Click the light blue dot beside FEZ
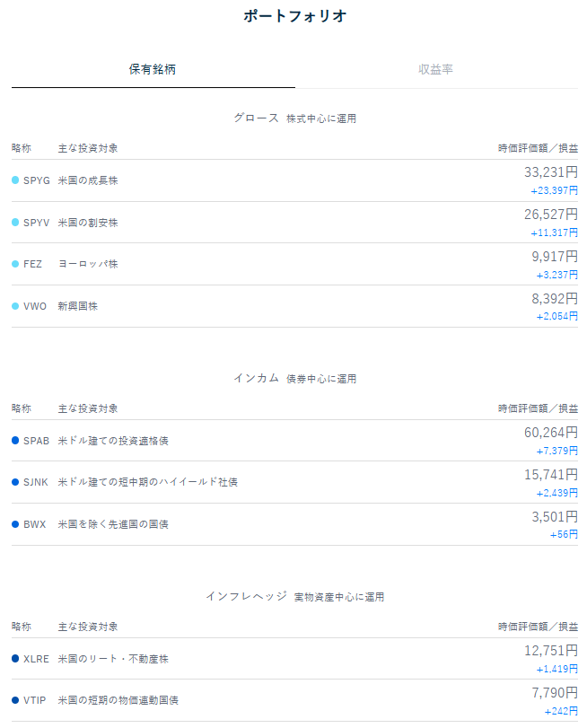The image size is (587, 728). [15, 264]
